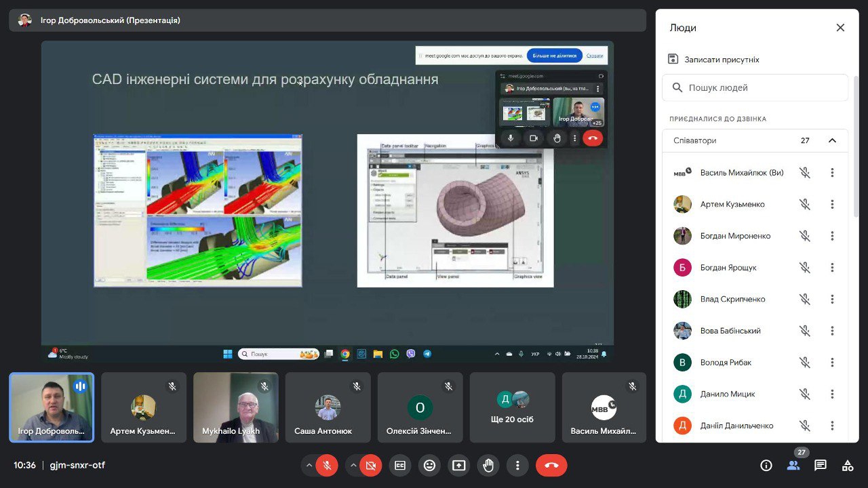This screenshot has width=868, height=488.
Task: Open options menu for Артем Кузьменко
Action: pos(832,205)
